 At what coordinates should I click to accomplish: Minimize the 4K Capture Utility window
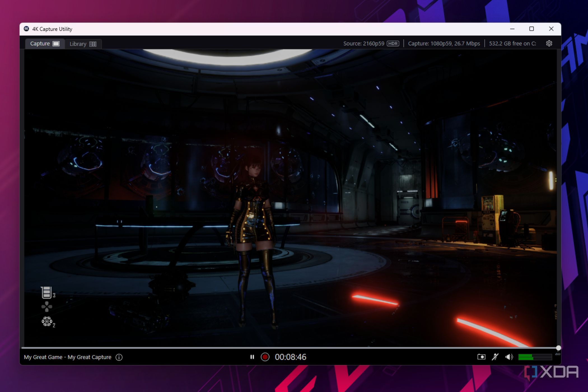coord(512,29)
